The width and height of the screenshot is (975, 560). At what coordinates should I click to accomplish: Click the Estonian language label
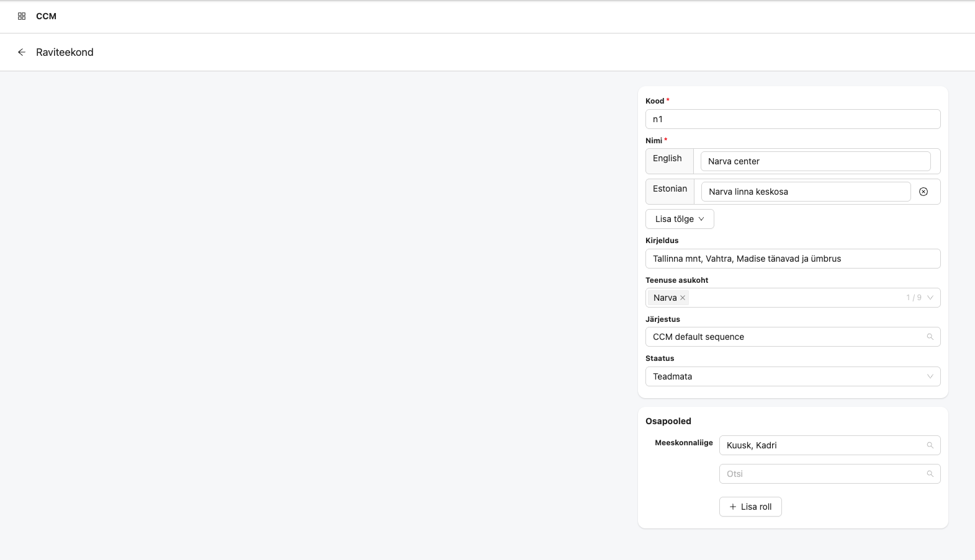670,189
